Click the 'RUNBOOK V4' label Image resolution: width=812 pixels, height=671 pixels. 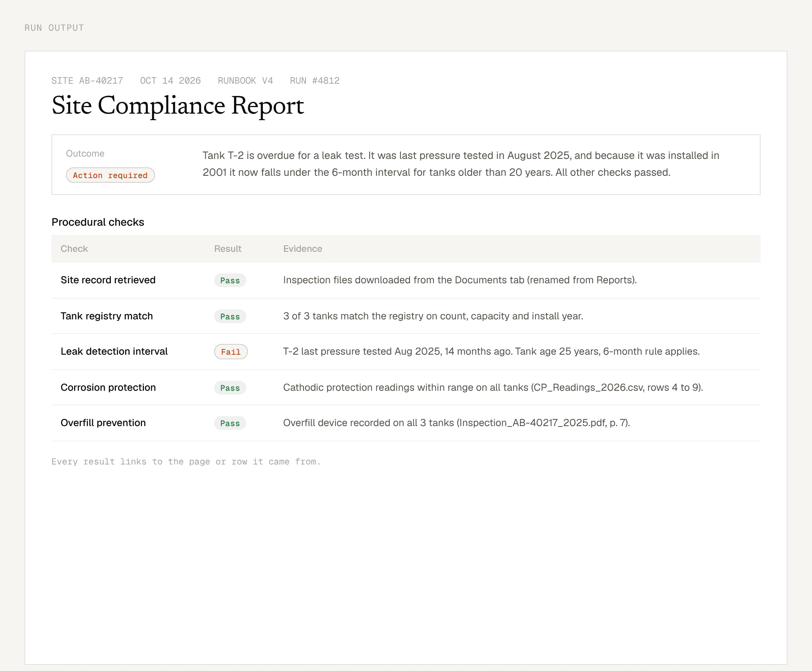245,80
